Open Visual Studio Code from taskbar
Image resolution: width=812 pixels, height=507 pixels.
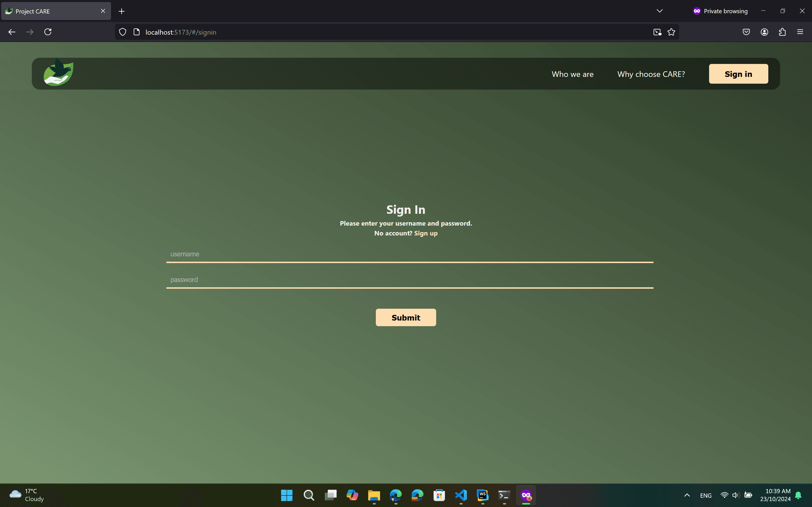(461, 495)
